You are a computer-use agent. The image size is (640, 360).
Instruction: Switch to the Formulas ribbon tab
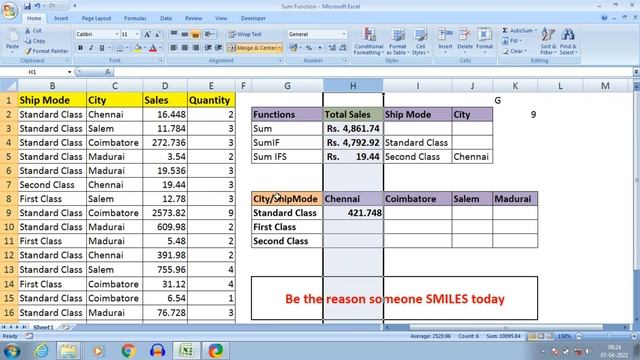pos(135,18)
